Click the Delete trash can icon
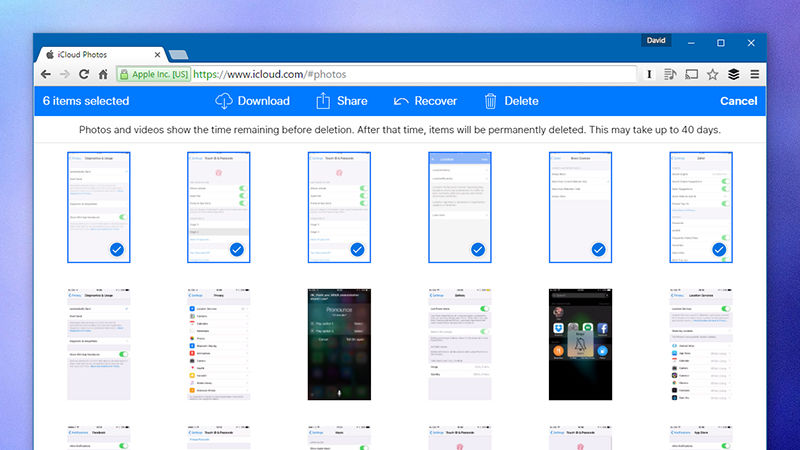This screenshot has height=450, width=800. [490, 101]
